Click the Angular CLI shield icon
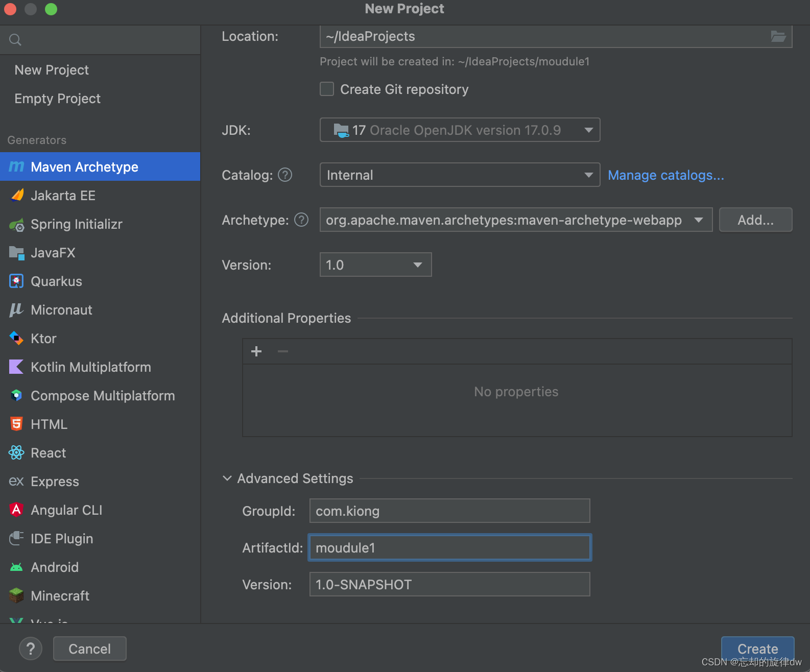Viewport: 810px width, 672px height. 16,510
